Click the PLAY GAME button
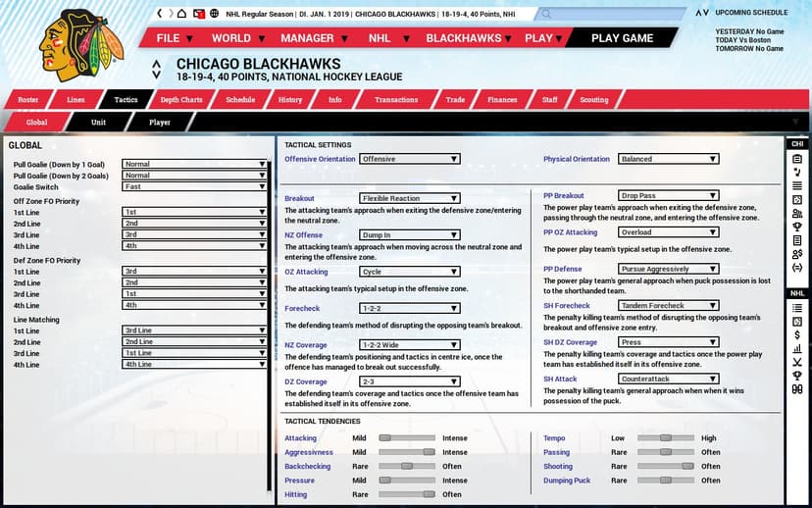812x508 pixels. point(622,38)
